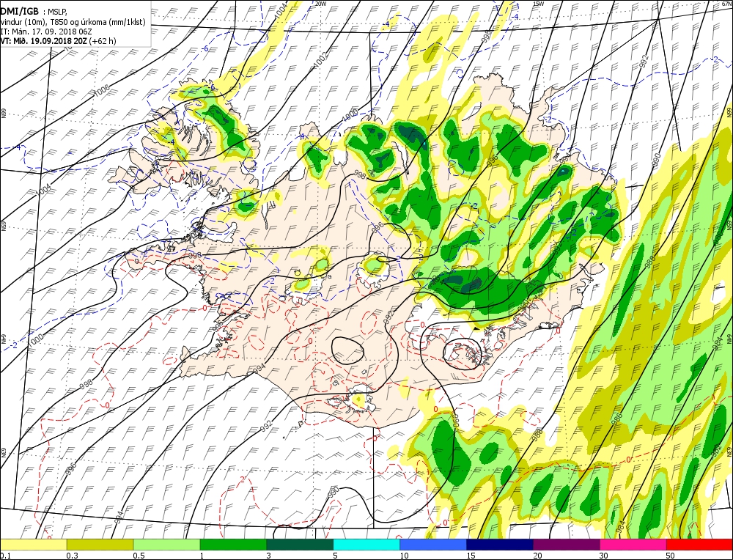
Task: Click the purple 20–30 legend swatch
Action: [x=567, y=544]
